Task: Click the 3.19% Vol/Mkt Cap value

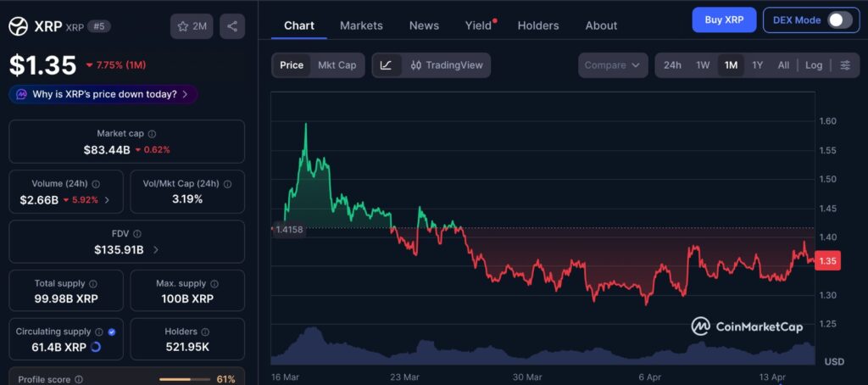Action: [187, 199]
